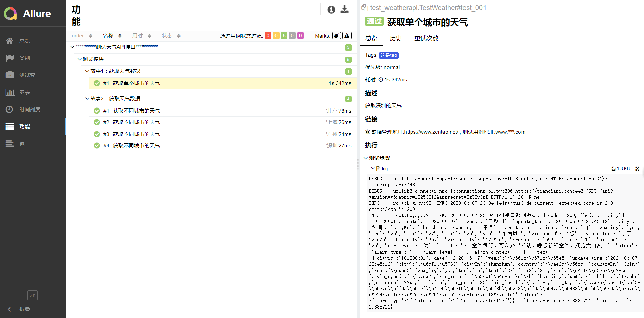Click the download CSV icon

tap(344, 9)
